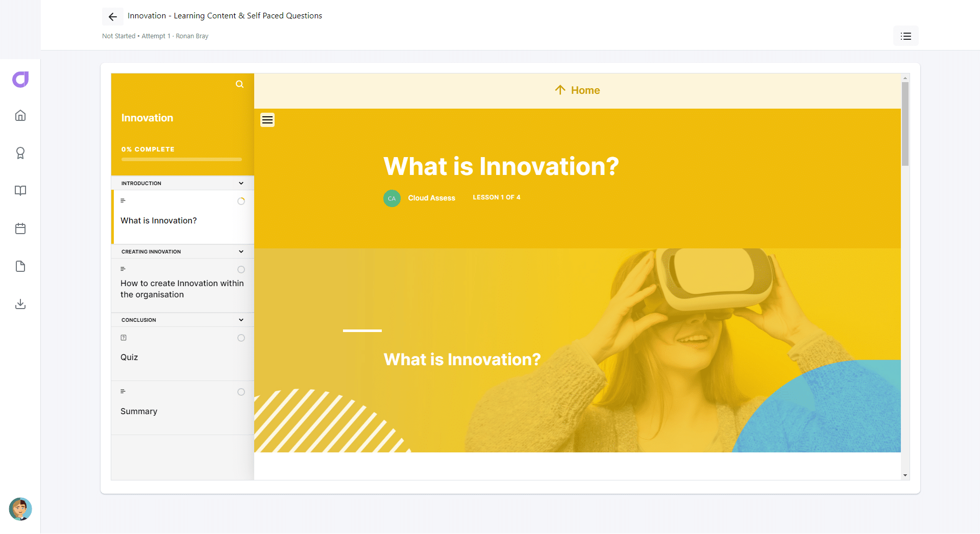Open the user avatar at bottom left
The width and height of the screenshot is (980, 534).
click(x=20, y=509)
